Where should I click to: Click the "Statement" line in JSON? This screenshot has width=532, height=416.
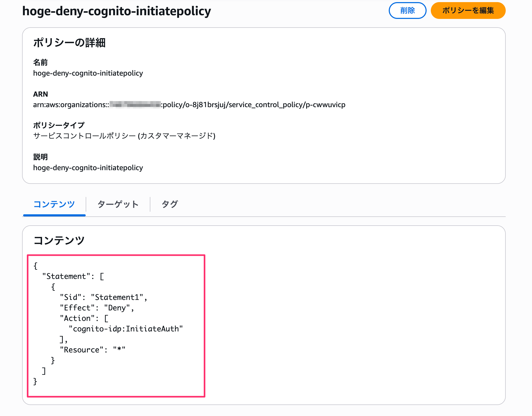(73, 276)
